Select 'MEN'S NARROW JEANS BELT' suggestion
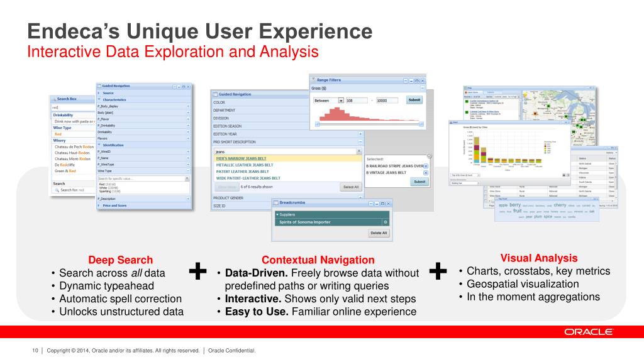The image size is (644, 362). tap(241, 158)
